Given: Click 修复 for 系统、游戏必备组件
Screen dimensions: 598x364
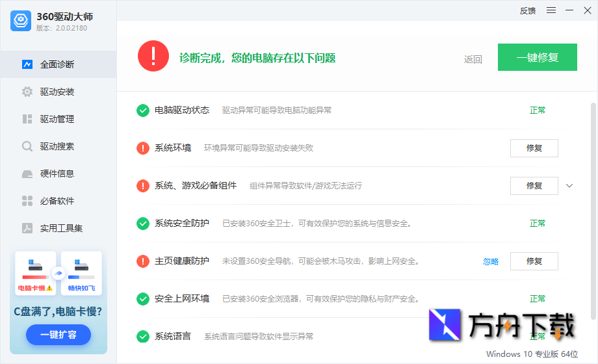Looking at the screenshot, I should 534,186.
